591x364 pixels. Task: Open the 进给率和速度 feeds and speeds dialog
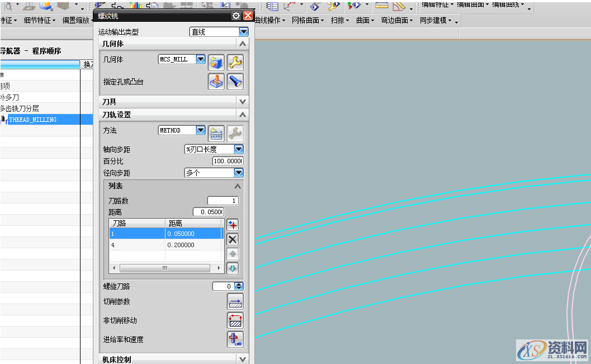tap(235, 339)
